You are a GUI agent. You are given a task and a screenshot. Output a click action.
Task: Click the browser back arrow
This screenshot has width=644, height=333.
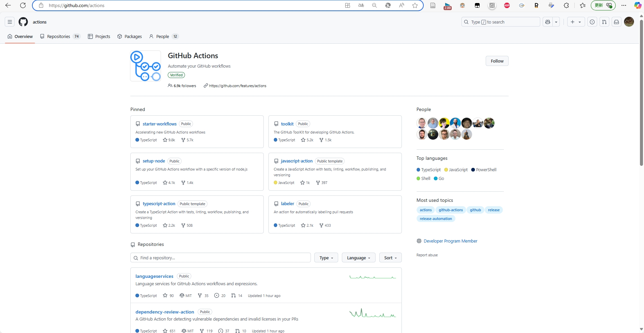pyautogui.click(x=8, y=5)
